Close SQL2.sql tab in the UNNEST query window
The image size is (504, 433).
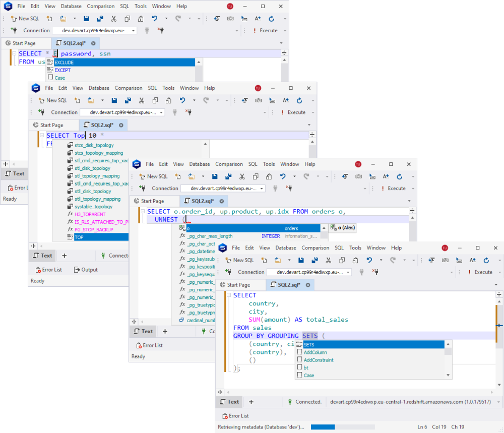[222, 201]
